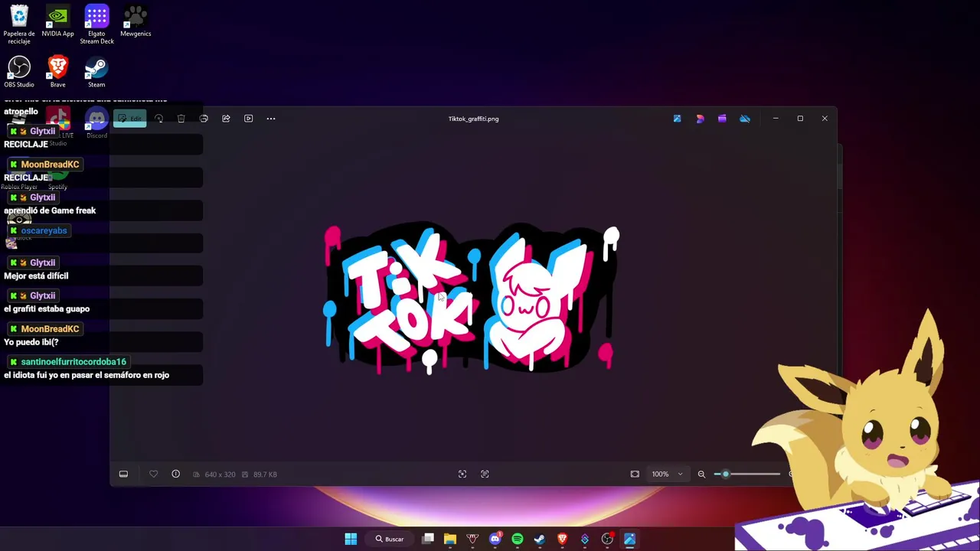The height and width of the screenshot is (551, 980).
Task: Rotate the image using the rotate icon
Action: coord(158,119)
